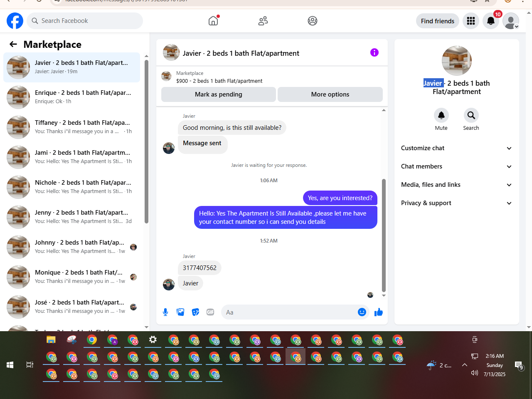
Task: Open the Facebook menu grid icon
Action: point(471,21)
